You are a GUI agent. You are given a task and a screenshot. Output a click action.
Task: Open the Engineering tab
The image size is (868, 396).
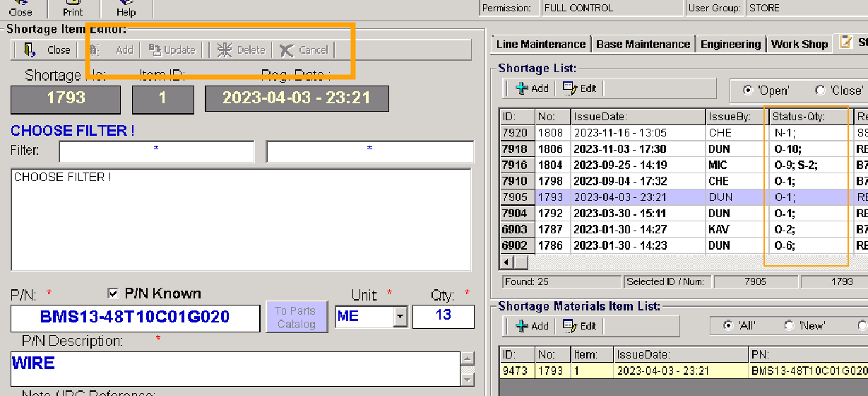730,44
